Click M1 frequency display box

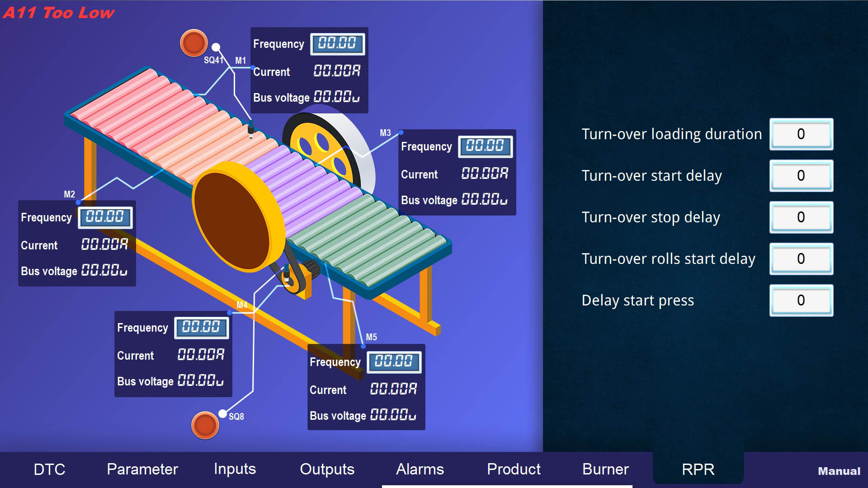pos(337,44)
